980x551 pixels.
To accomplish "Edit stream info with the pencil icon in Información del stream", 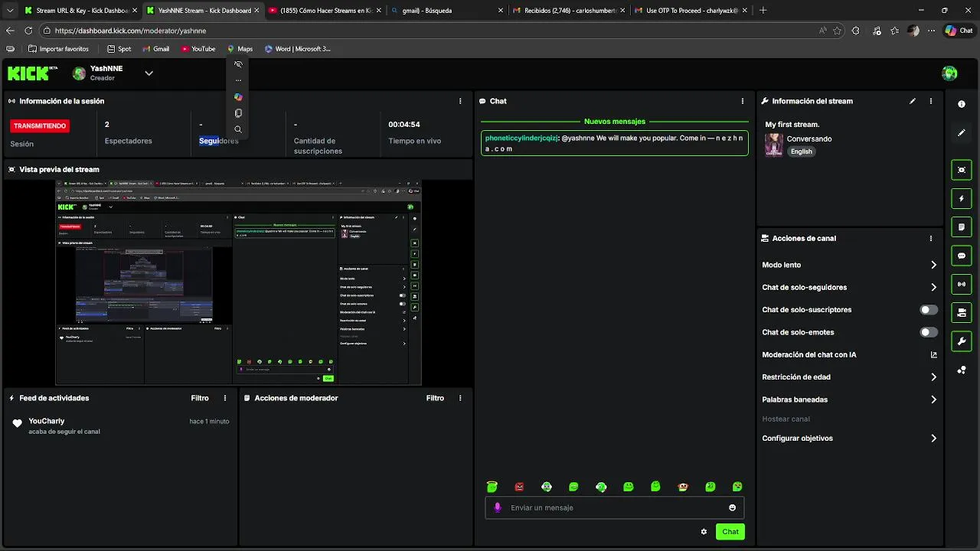I will pyautogui.click(x=912, y=101).
